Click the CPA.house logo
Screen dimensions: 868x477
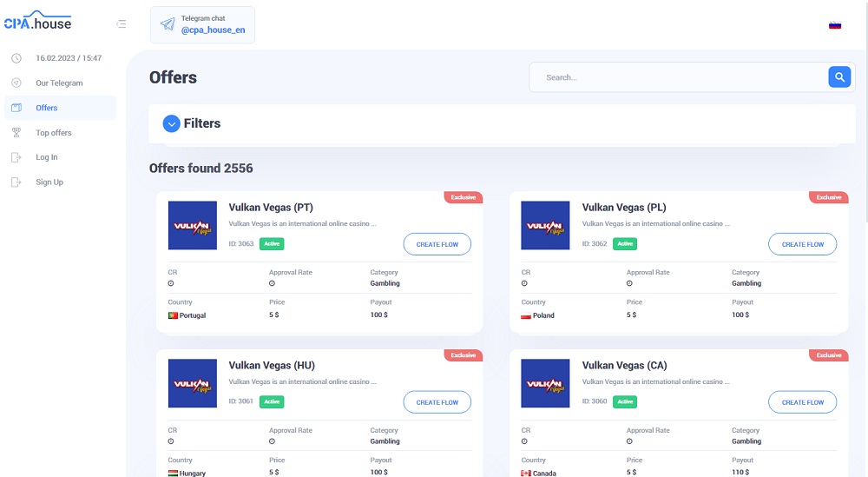click(37, 21)
